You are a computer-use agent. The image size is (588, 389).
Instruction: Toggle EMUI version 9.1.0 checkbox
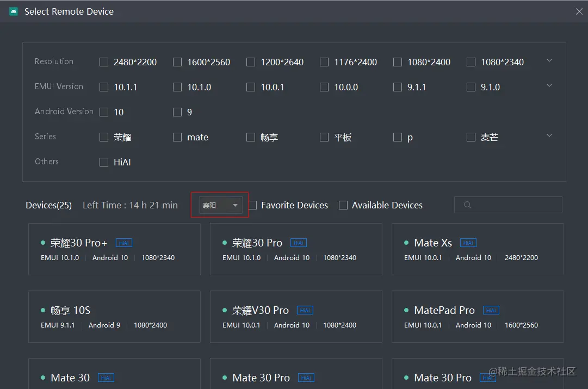471,87
